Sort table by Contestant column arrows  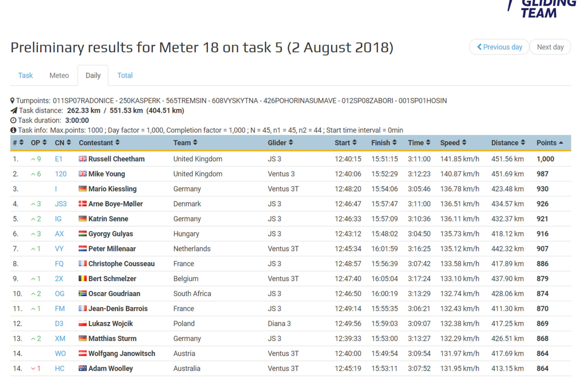[118, 143]
